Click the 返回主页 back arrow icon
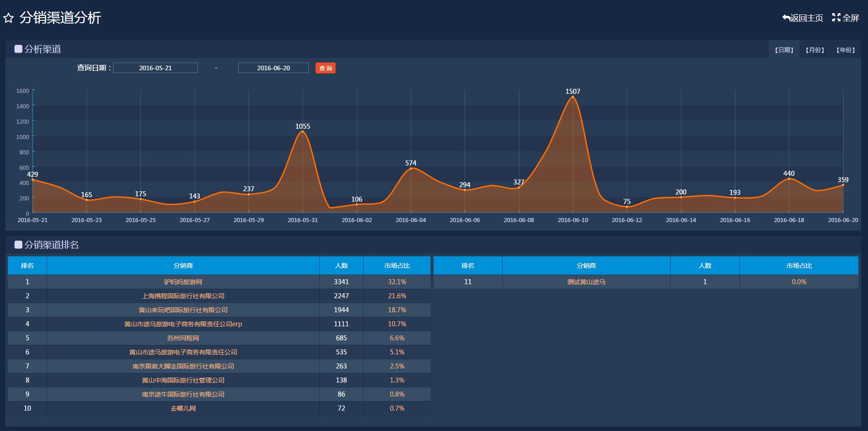 (x=786, y=18)
